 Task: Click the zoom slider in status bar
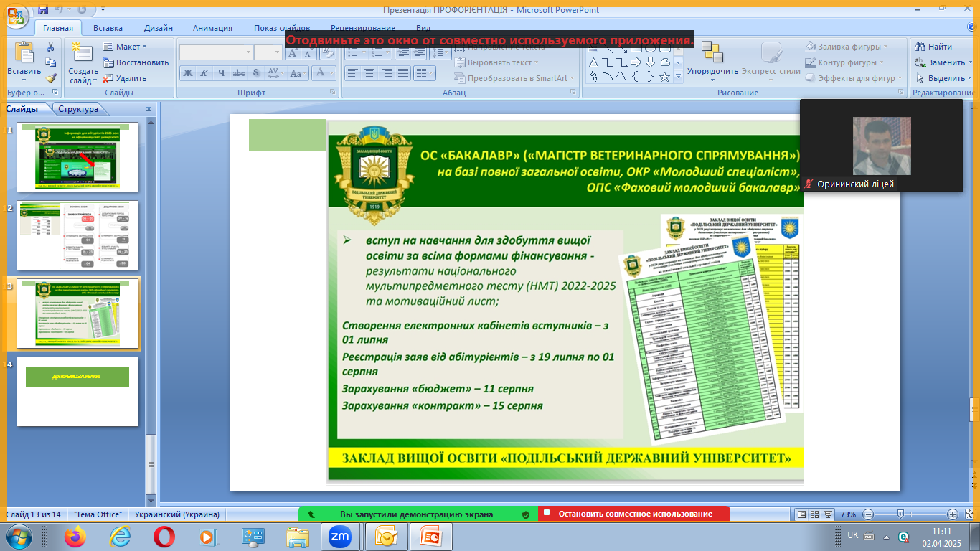click(x=900, y=514)
